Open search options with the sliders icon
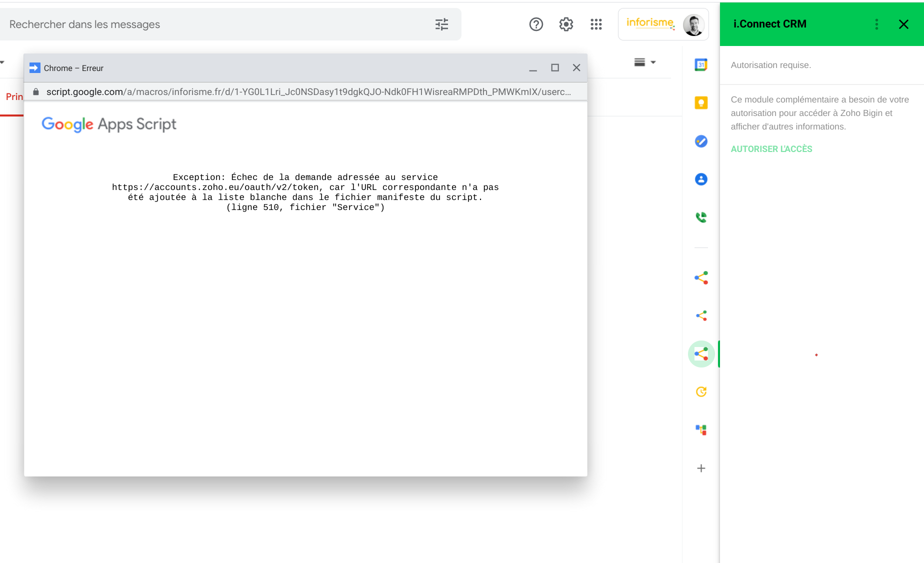This screenshot has width=924, height=563. (x=441, y=24)
